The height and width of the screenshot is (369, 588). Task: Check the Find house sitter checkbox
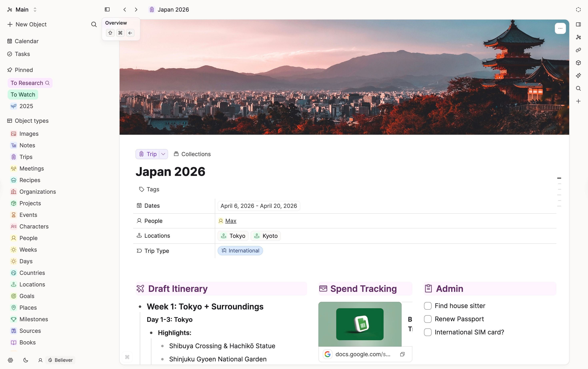(x=428, y=306)
